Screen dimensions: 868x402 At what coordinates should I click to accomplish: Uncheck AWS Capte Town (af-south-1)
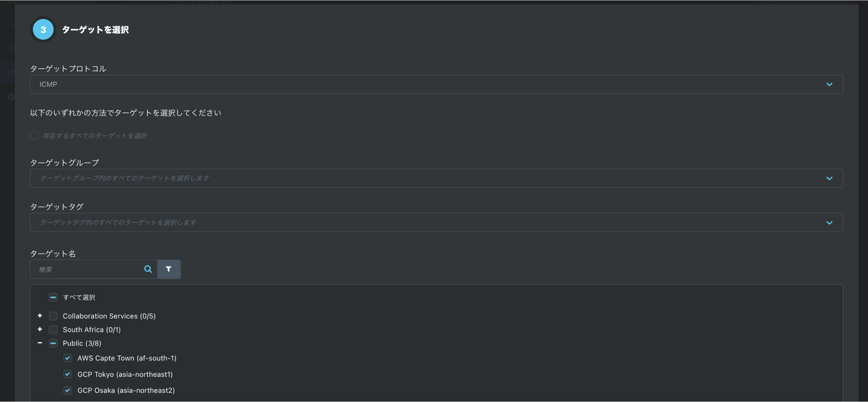pyautogui.click(x=68, y=358)
